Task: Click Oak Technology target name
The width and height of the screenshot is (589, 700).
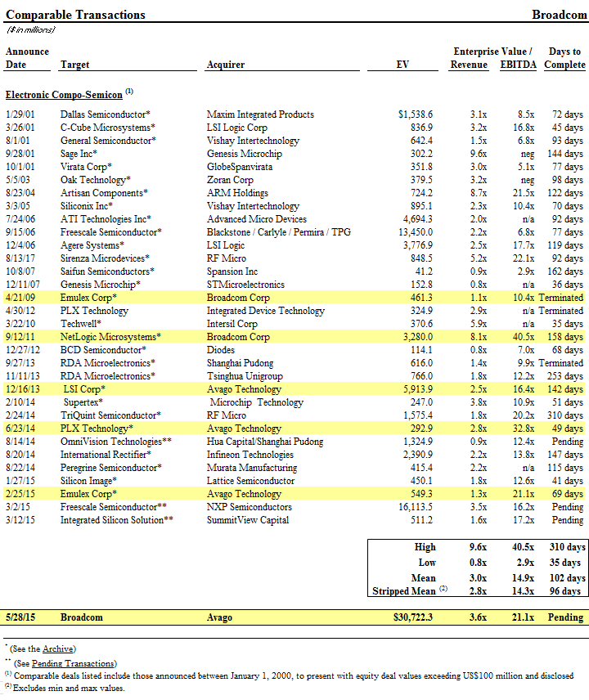Action: pyautogui.click(x=96, y=179)
